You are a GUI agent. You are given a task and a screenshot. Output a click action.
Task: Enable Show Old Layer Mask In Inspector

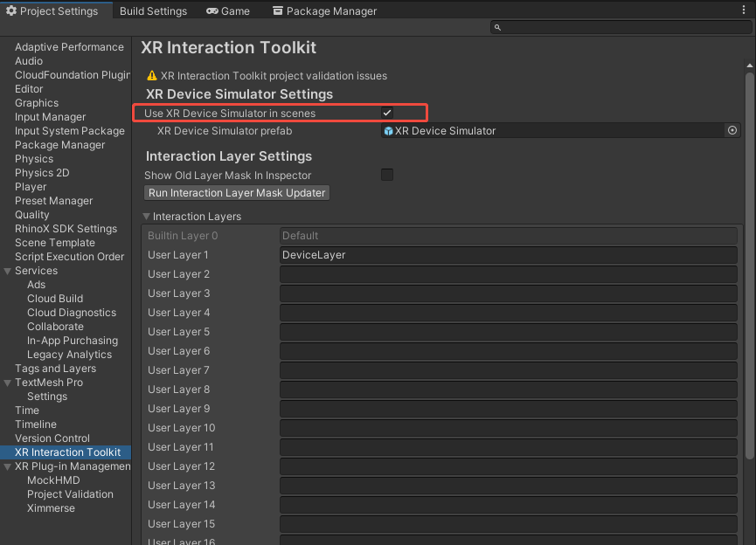(387, 175)
